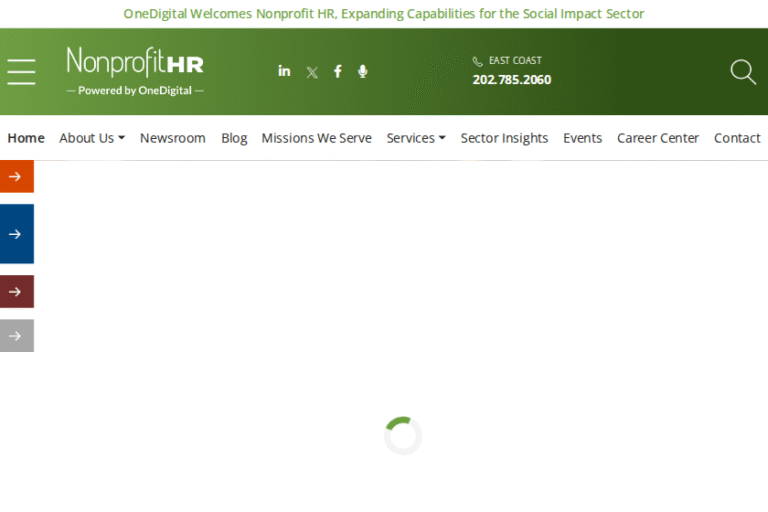Open Sector Insights page

[x=504, y=138]
